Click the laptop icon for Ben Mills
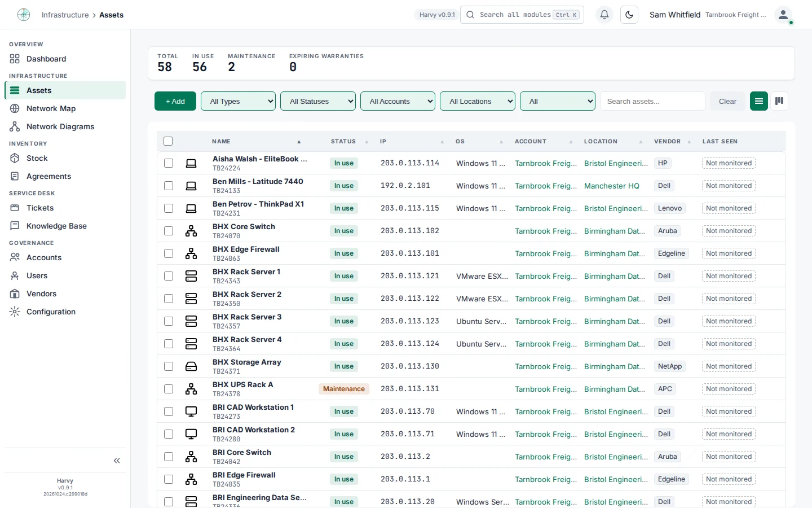The height and width of the screenshot is (508, 812). [x=191, y=186]
